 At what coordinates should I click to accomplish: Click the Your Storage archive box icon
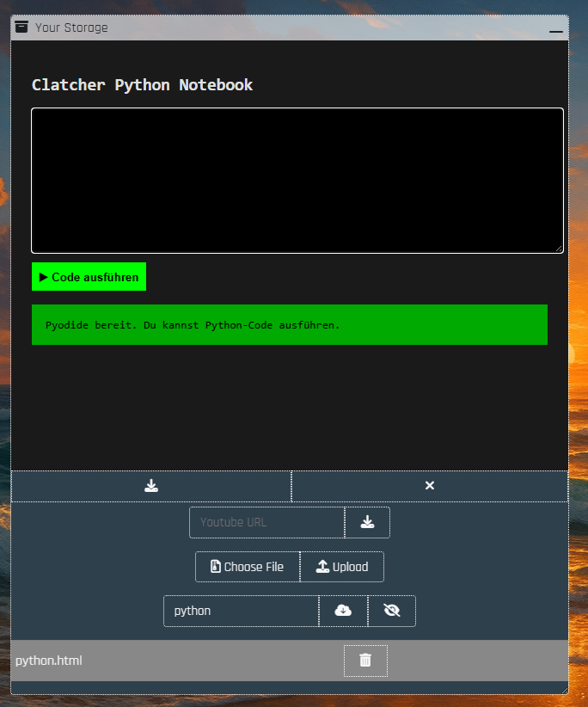[21, 27]
